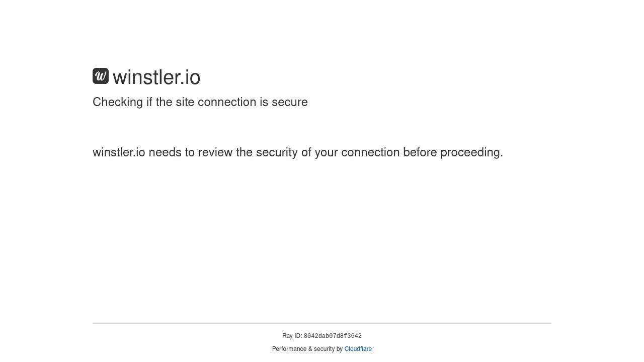
Task: Click the winstler.io W logo icon
Action: coord(101,76)
